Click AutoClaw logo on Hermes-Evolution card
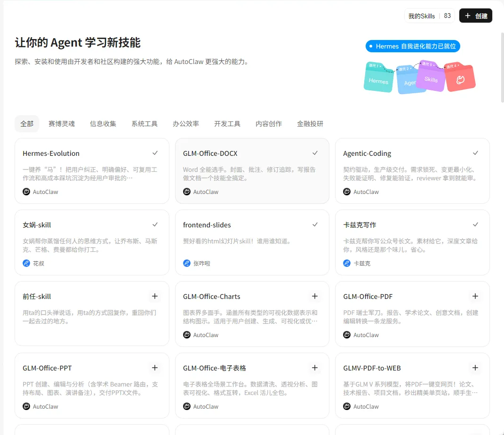 click(26, 192)
